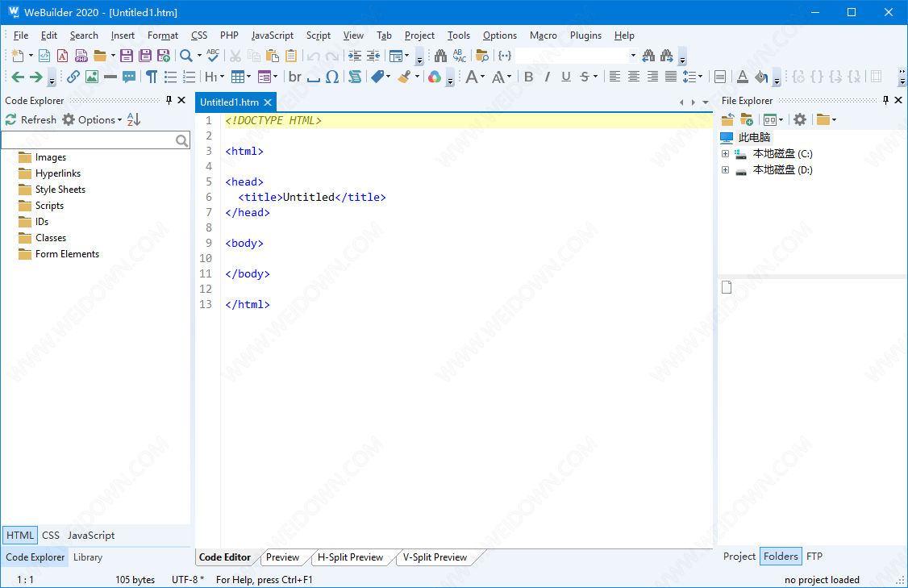Click the Unindent lines icon
The image size is (908, 588).
[373, 56]
